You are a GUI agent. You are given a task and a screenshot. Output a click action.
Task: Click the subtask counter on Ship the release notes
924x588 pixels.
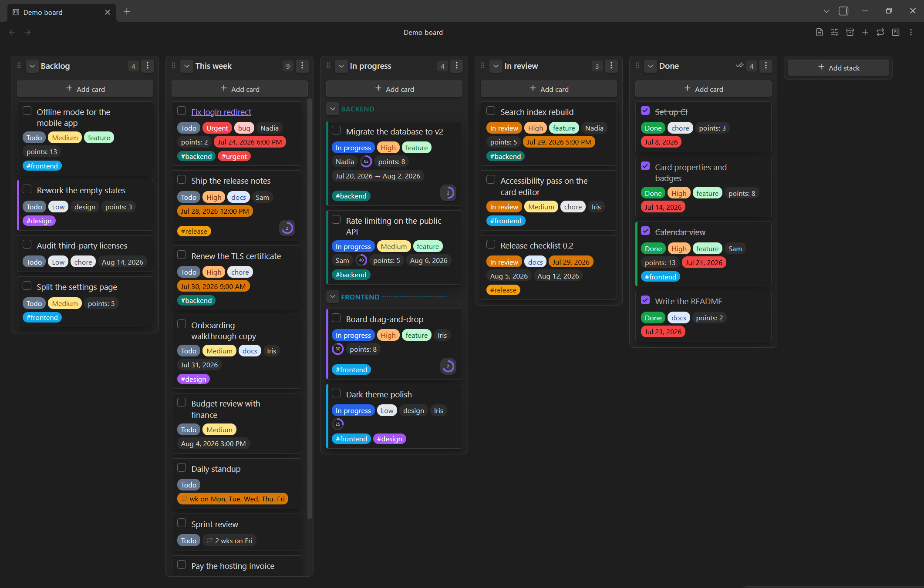click(x=287, y=228)
